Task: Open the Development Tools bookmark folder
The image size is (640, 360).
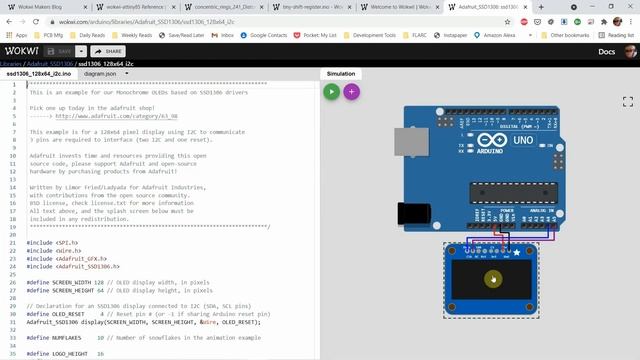Action: (370, 35)
